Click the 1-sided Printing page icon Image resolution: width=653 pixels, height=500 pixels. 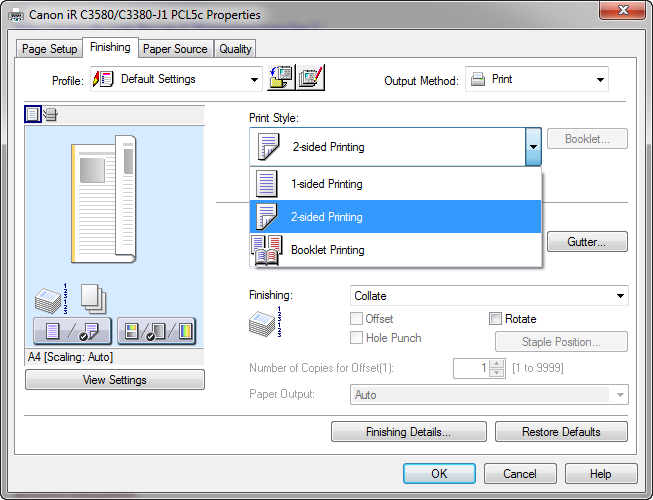[267, 184]
